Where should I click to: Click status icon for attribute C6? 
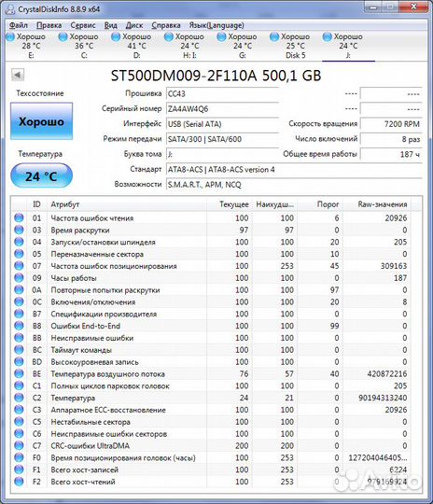[20, 434]
